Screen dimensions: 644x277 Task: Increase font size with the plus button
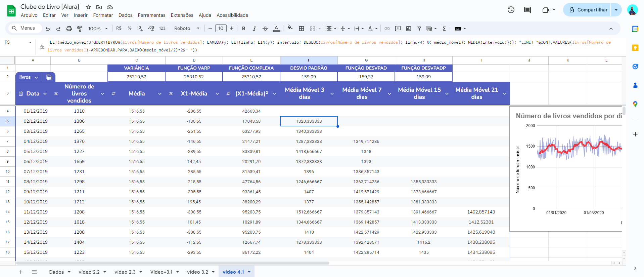point(232,28)
